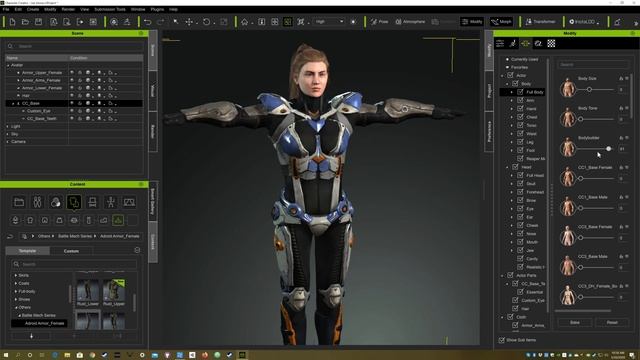
Task: Toggle visibility of Hair row
Action: (x=72, y=96)
